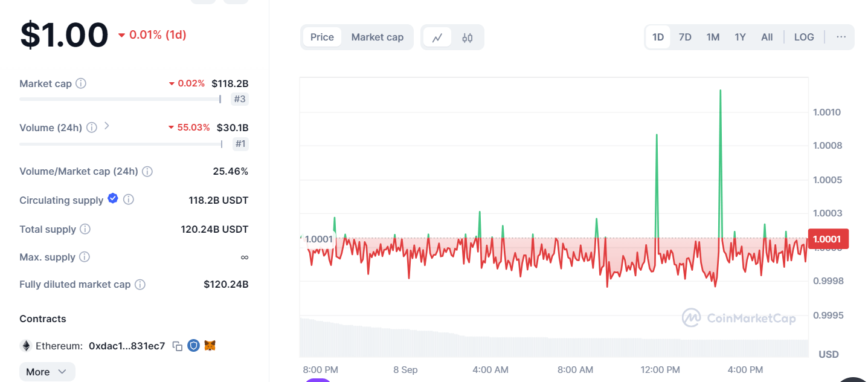The height and width of the screenshot is (382, 868).
Task: Click the blue shield icon beside contract
Action: 193,346
